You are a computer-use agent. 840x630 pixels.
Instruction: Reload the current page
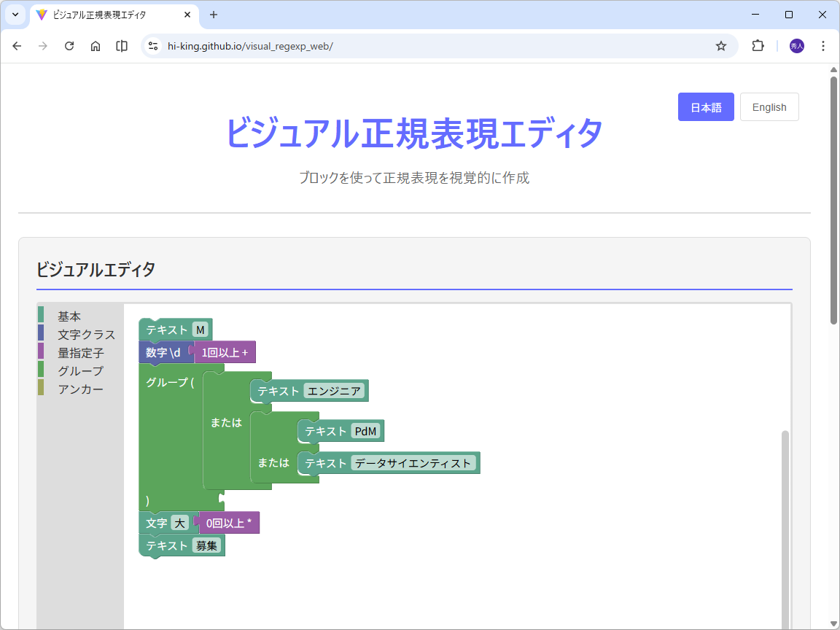pos(69,45)
